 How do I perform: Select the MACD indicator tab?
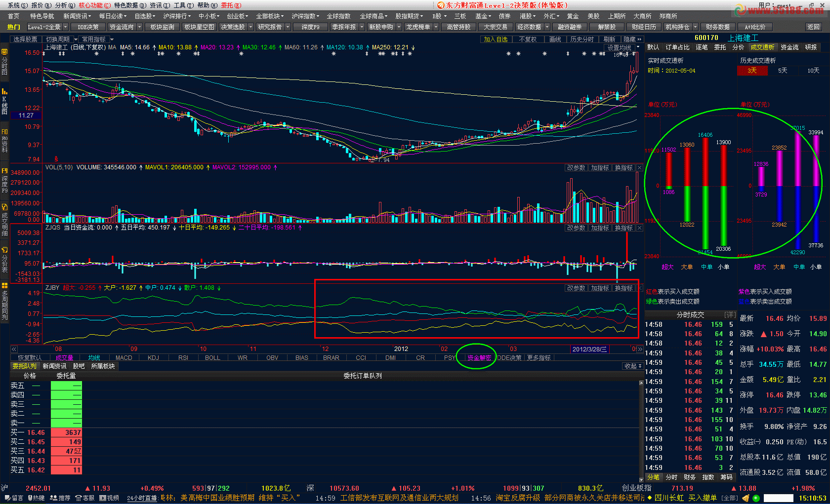click(x=124, y=358)
